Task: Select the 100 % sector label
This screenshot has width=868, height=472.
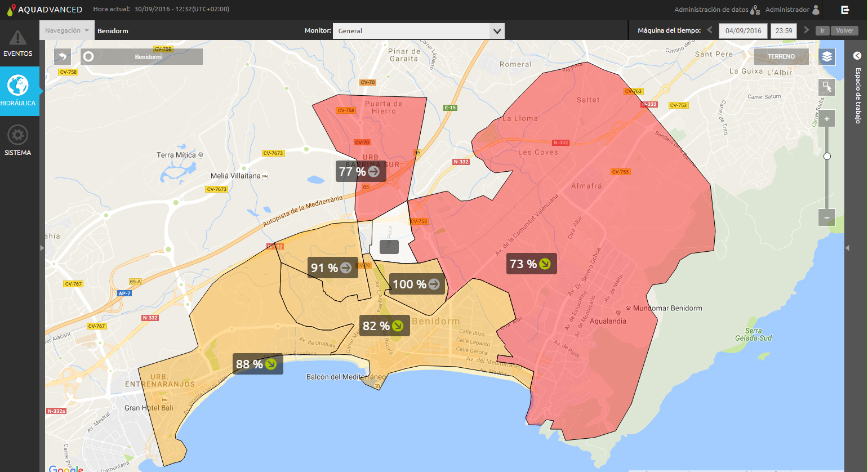Action: click(416, 284)
